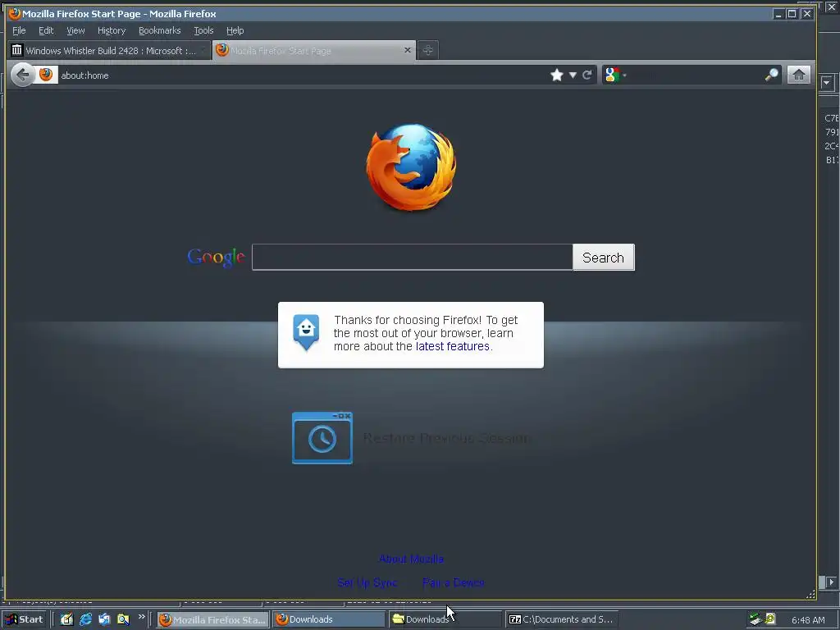
Task: Click the Back navigation arrow
Action: (x=22, y=75)
